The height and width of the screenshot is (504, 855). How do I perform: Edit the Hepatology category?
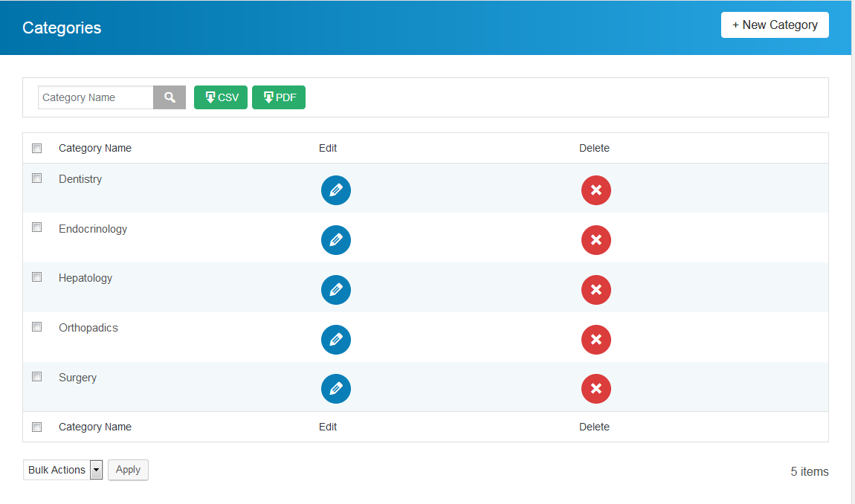(x=335, y=290)
